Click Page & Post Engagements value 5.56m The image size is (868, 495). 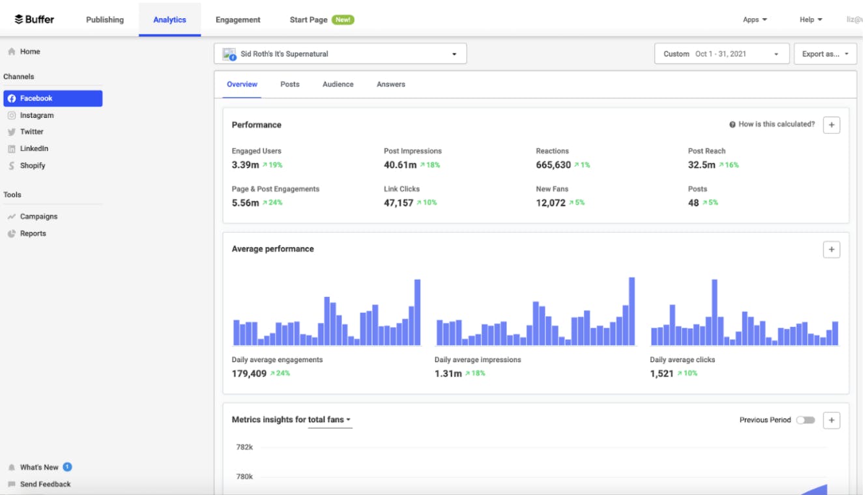(x=245, y=203)
